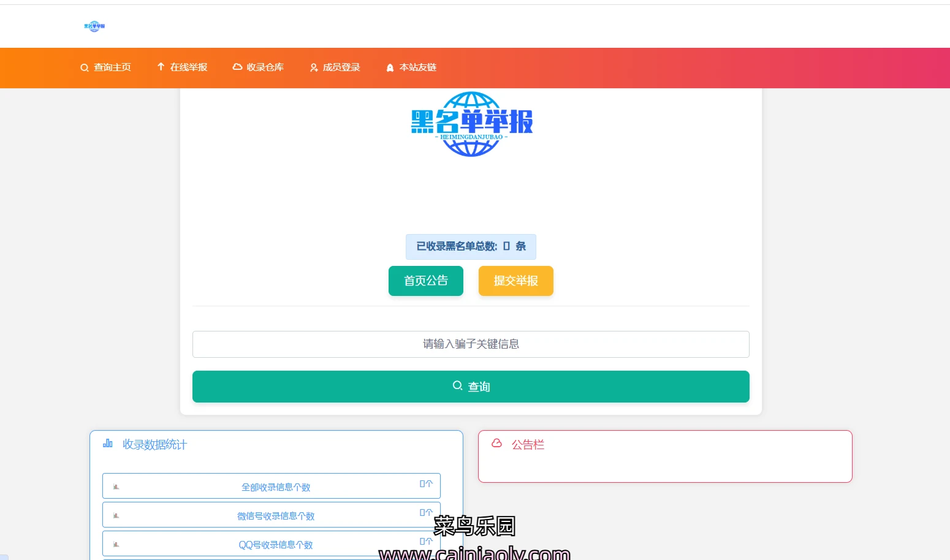
Task: Select the 全部收录信息个数 row label
Action: (276, 487)
